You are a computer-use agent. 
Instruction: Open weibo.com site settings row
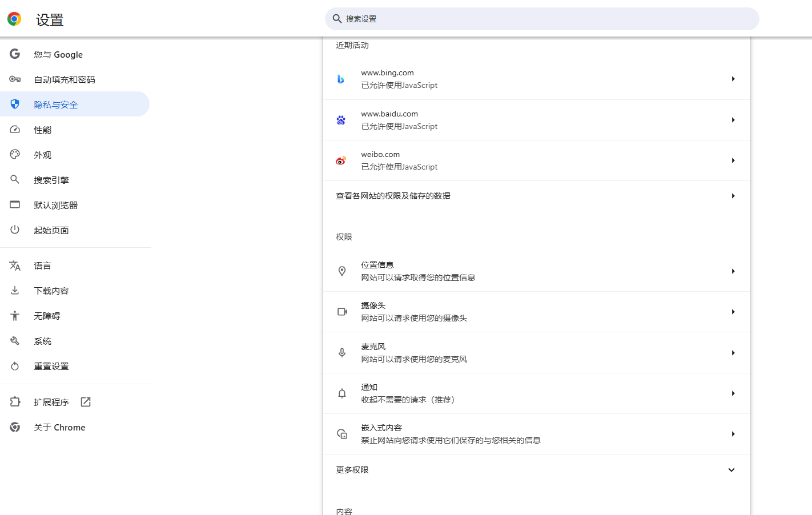tap(537, 160)
